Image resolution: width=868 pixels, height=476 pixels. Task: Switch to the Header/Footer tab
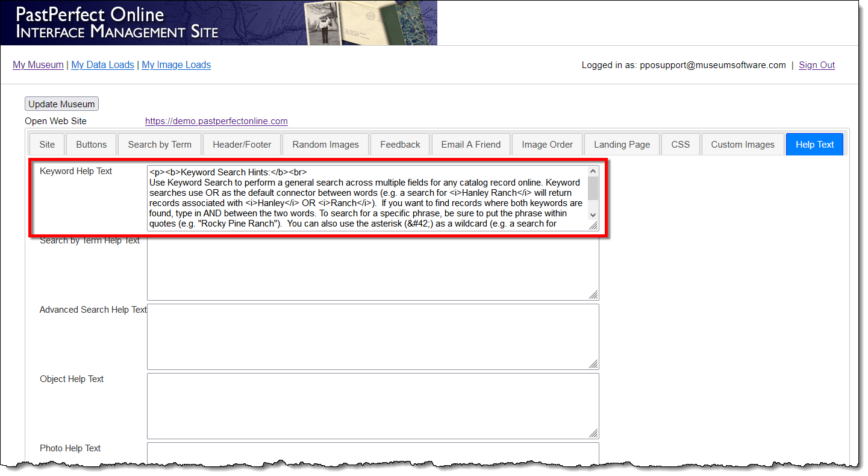(x=242, y=145)
